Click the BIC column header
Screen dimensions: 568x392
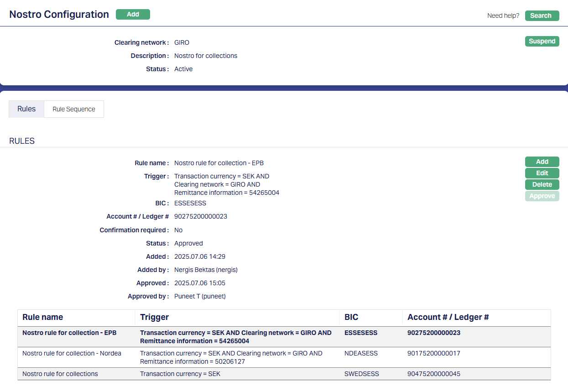[351, 317]
